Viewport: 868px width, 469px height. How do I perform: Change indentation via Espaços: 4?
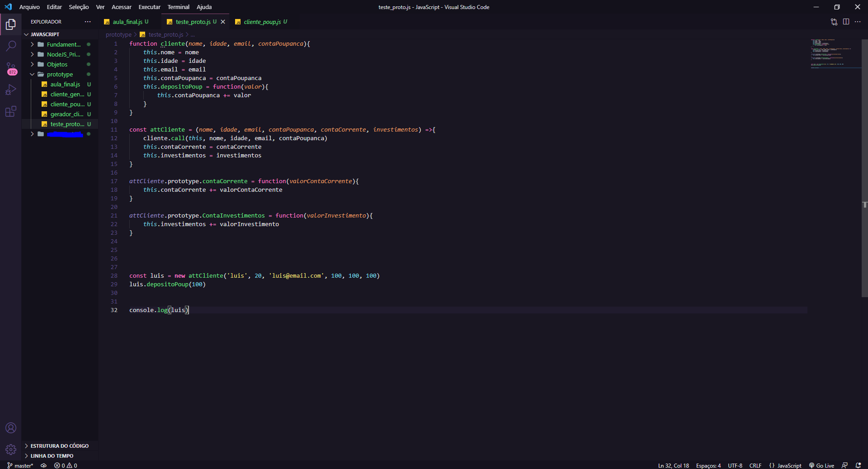708,465
